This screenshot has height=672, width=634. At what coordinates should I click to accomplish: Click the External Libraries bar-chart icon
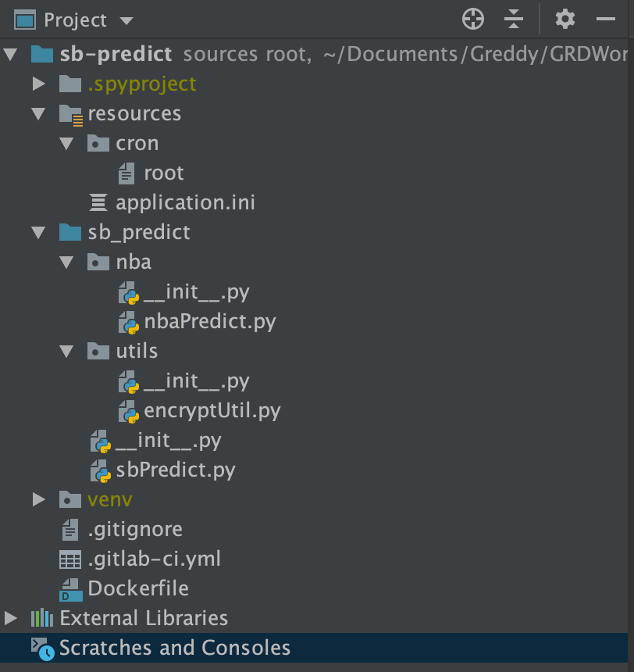pyautogui.click(x=41, y=618)
